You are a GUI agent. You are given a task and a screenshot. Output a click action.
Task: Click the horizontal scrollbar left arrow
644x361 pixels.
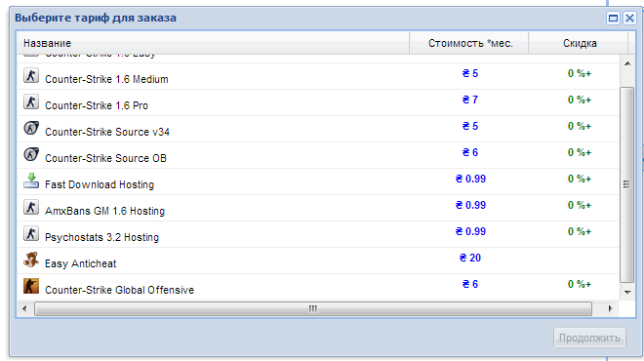24,308
